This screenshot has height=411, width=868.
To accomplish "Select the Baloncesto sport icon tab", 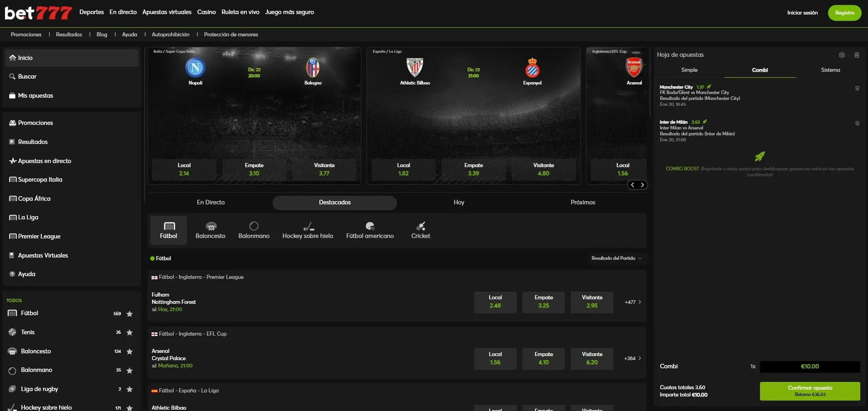I will tap(211, 230).
